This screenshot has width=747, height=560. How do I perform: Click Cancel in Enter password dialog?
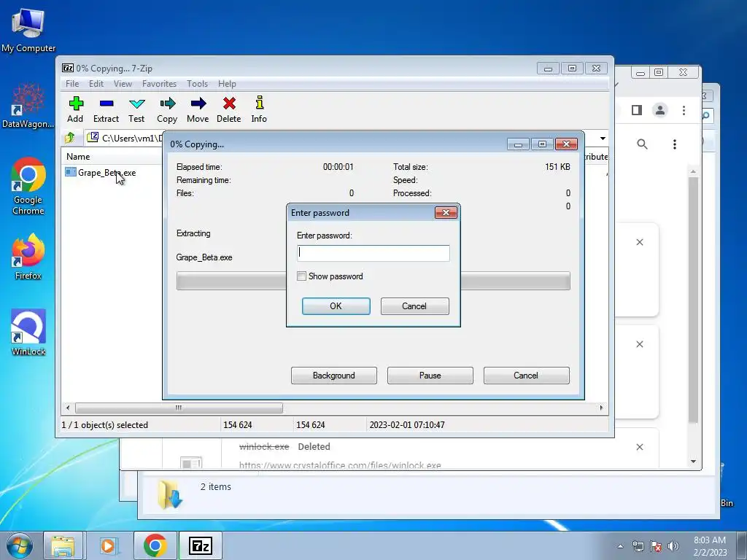pyautogui.click(x=414, y=306)
